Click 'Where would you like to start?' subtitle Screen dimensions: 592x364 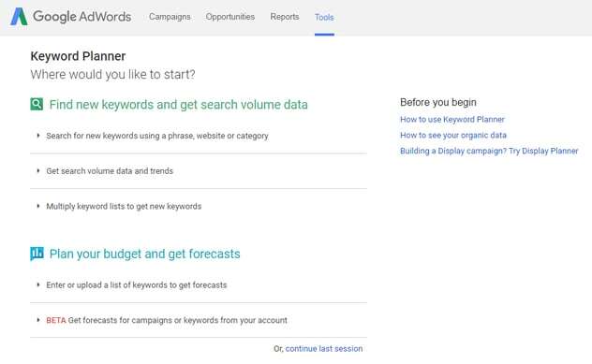[x=112, y=74]
